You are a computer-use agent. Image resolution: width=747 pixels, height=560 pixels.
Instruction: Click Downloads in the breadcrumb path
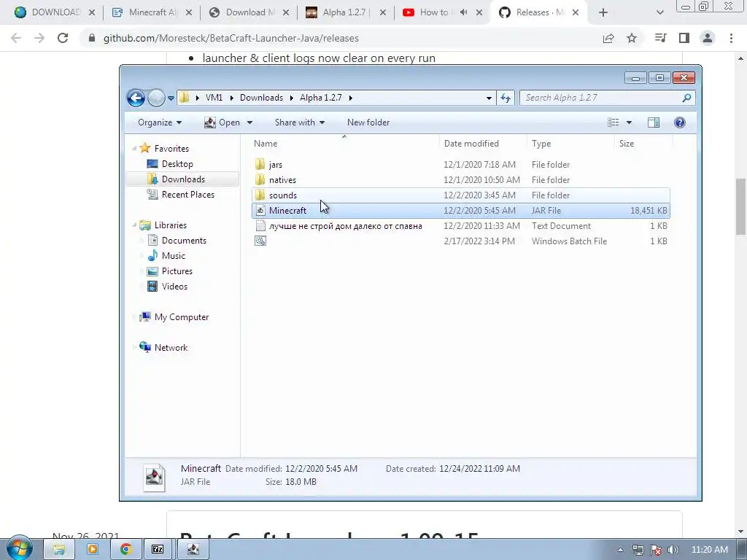(x=261, y=98)
